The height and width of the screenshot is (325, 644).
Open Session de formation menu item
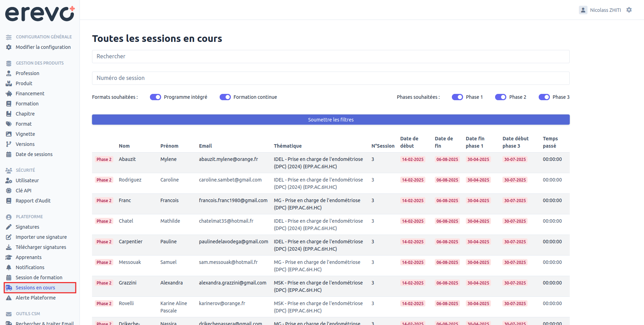tap(39, 278)
